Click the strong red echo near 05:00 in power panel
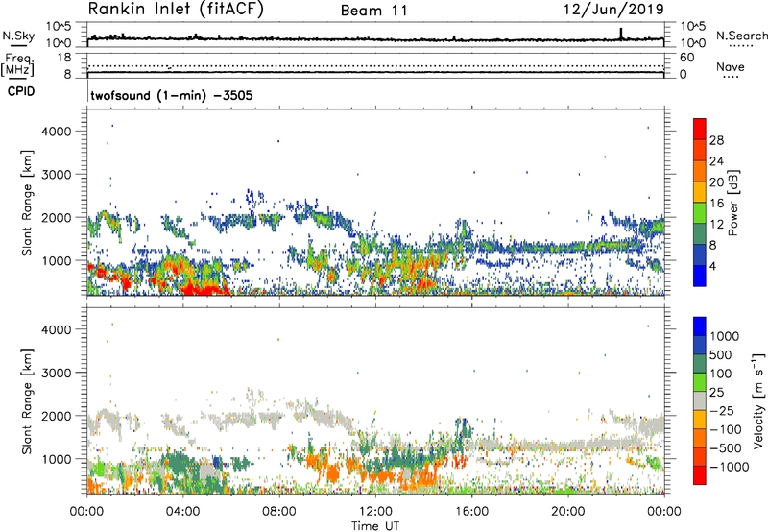768x532 pixels. [204, 289]
